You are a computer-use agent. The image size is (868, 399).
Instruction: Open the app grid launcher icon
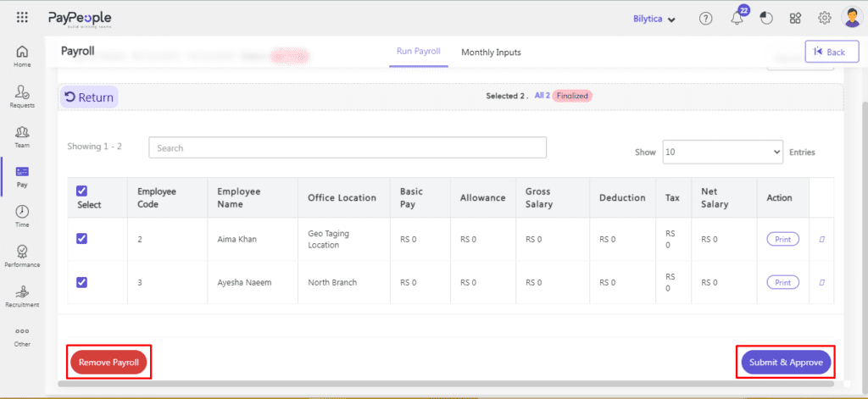(x=22, y=18)
